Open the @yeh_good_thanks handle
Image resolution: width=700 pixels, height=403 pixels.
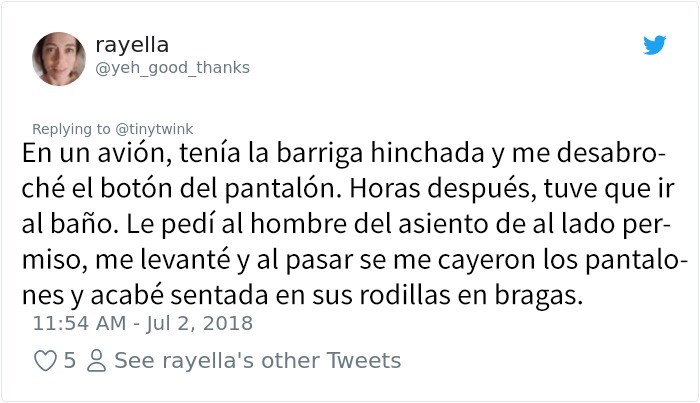tap(172, 67)
